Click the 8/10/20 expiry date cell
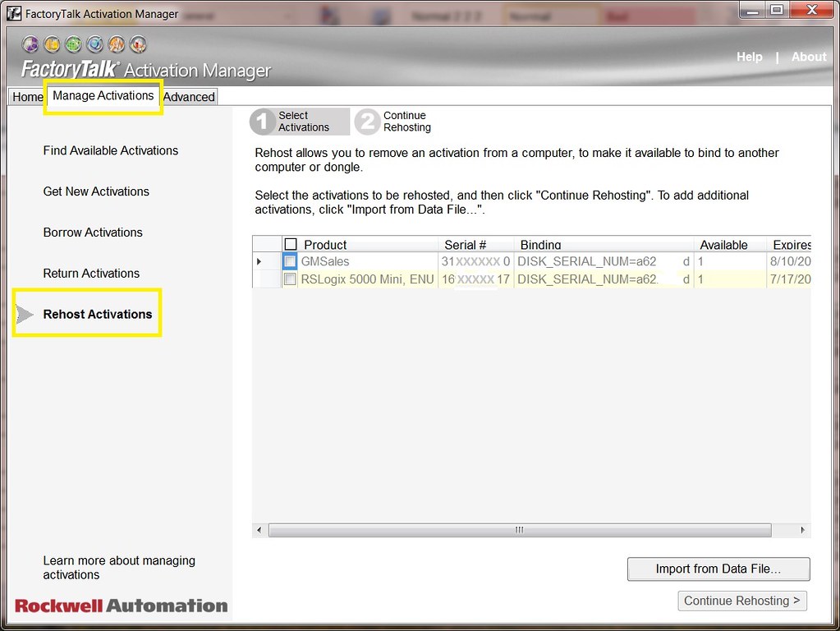This screenshot has width=840, height=631. click(790, 261)
